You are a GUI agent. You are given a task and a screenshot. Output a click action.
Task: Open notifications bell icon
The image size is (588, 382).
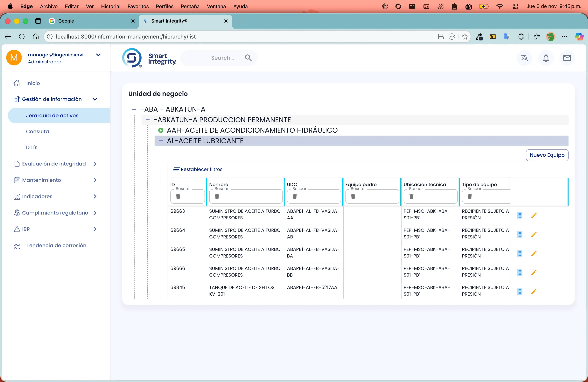[x=546, y=58]
